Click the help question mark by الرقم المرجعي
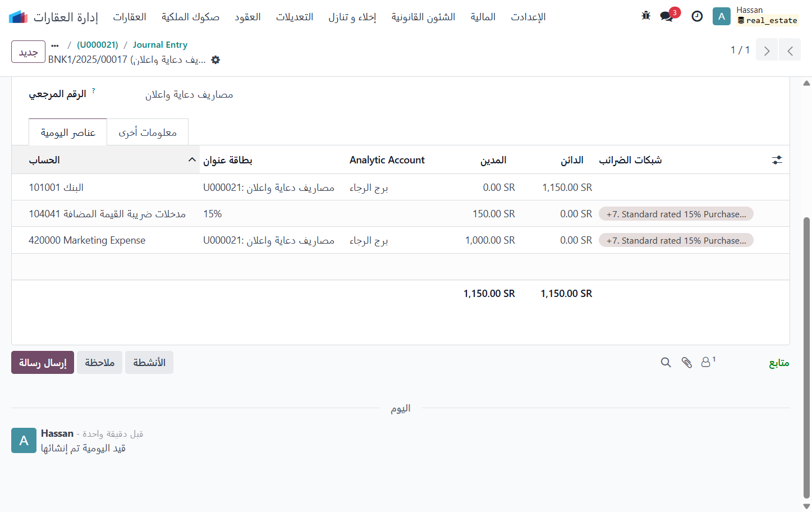This screenshot has width=812, height=512. (x=93, y=90)
